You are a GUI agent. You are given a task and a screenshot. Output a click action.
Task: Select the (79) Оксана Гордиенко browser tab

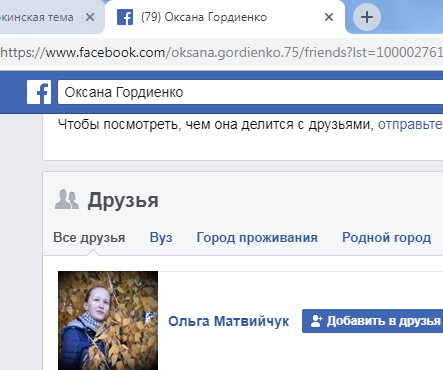(225, 17)
